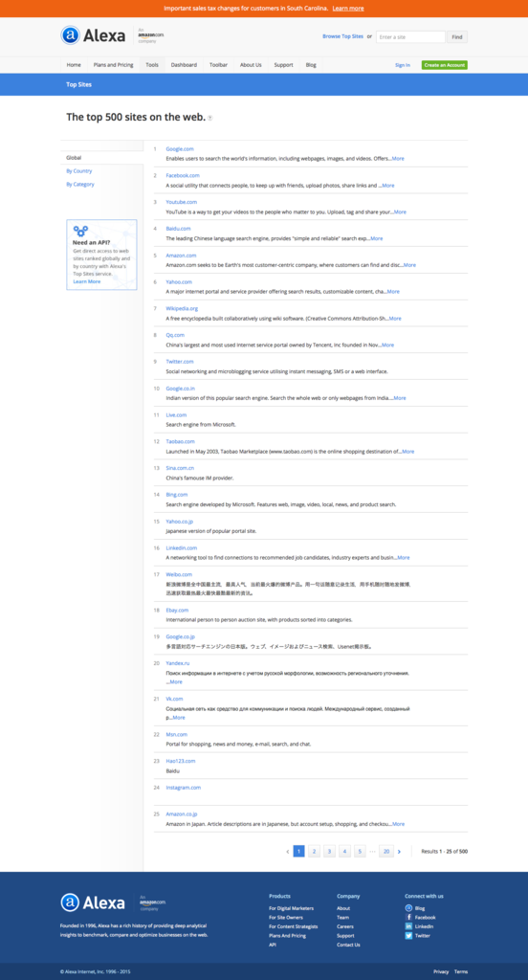
Task: Open Taobao.com site link
Action: [x=181, y=441]
